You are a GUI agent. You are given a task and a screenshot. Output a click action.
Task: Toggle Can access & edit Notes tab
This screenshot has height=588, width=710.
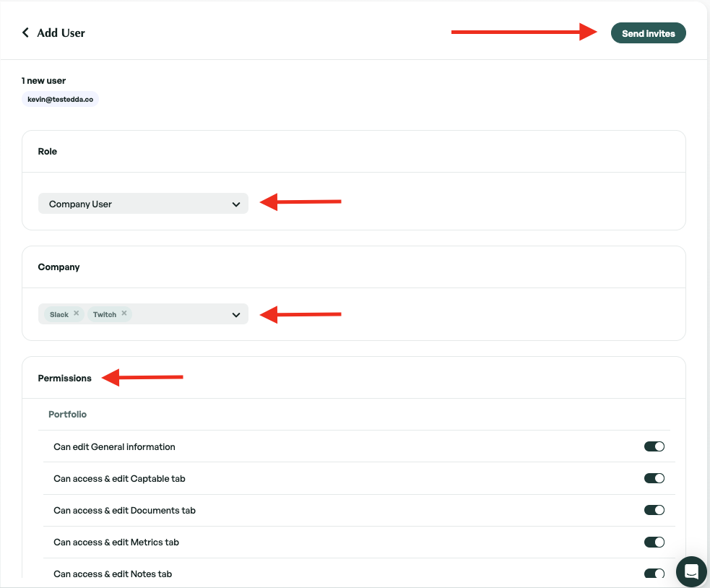654,574
